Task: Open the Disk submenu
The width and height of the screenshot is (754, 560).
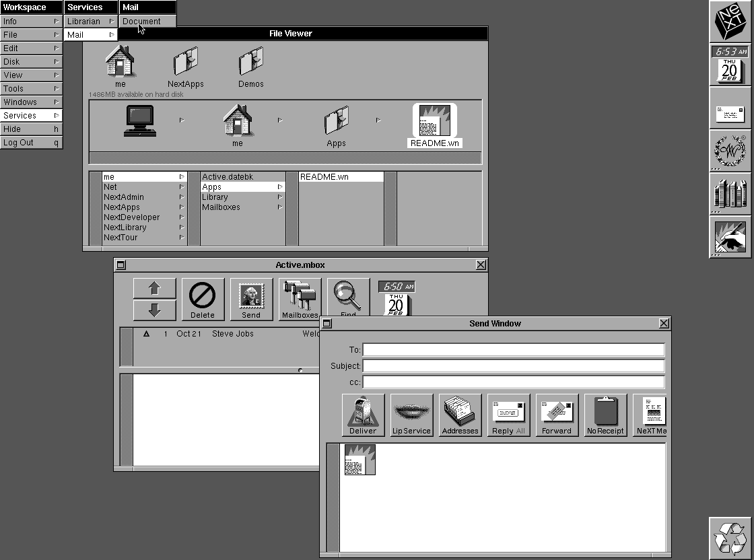Action: 31,61
